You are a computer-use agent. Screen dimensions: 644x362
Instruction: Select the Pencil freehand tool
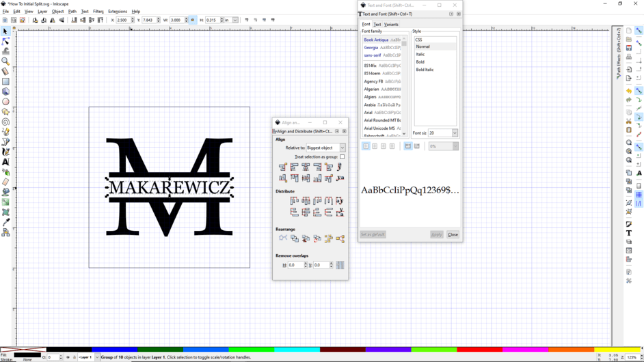tap(5, 132)
